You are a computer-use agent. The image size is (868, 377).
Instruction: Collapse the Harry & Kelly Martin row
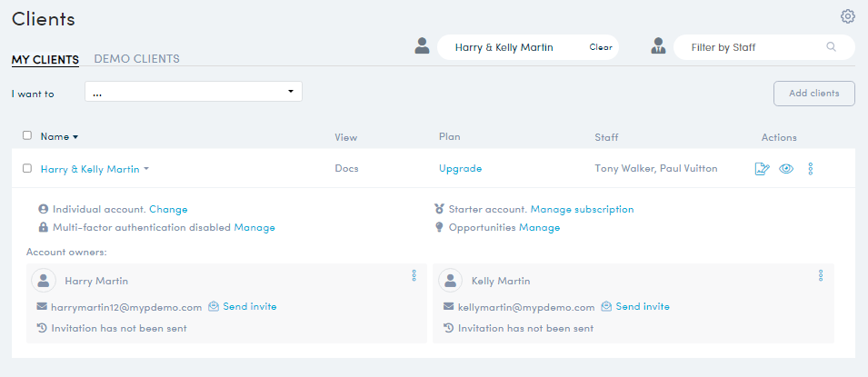coord(146,169)
